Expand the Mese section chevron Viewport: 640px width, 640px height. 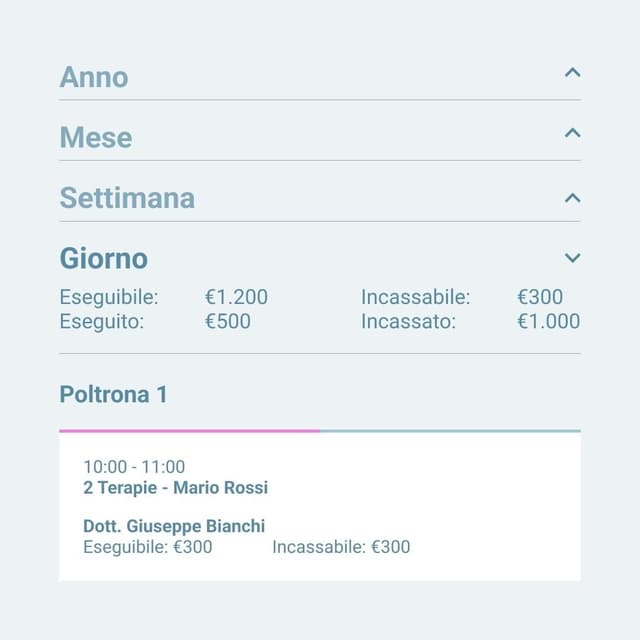572,133
